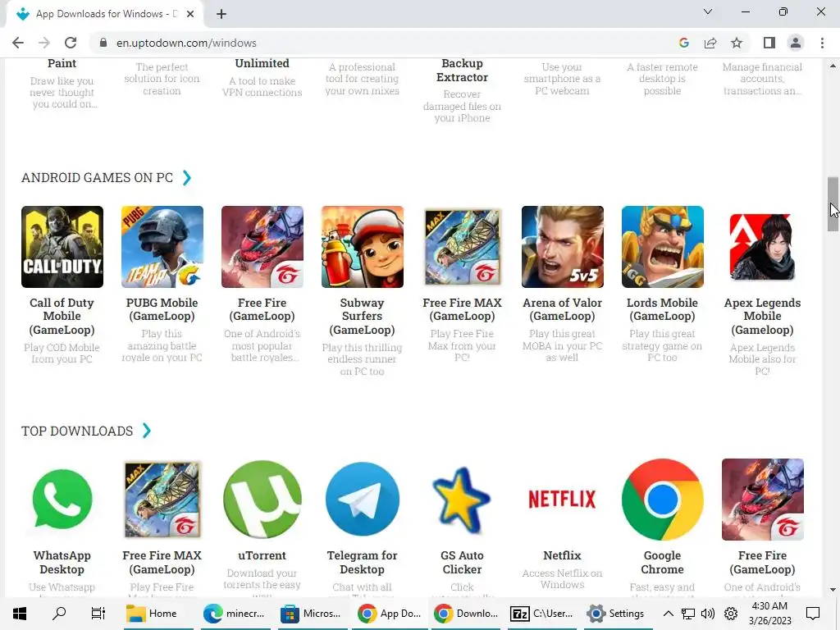840x630 pixels.
Task: Open a new browser tab
Action: 221,14
